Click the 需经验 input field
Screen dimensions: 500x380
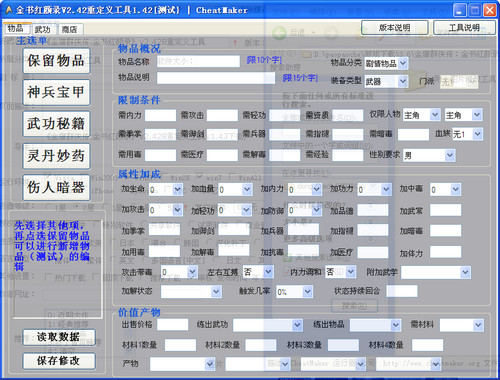(x=348, y=155)
